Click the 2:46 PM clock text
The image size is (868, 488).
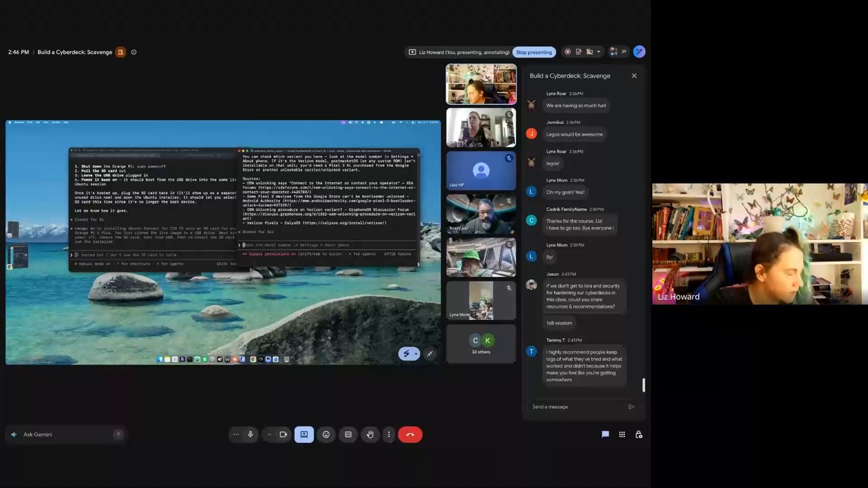(x=18, y=52)
